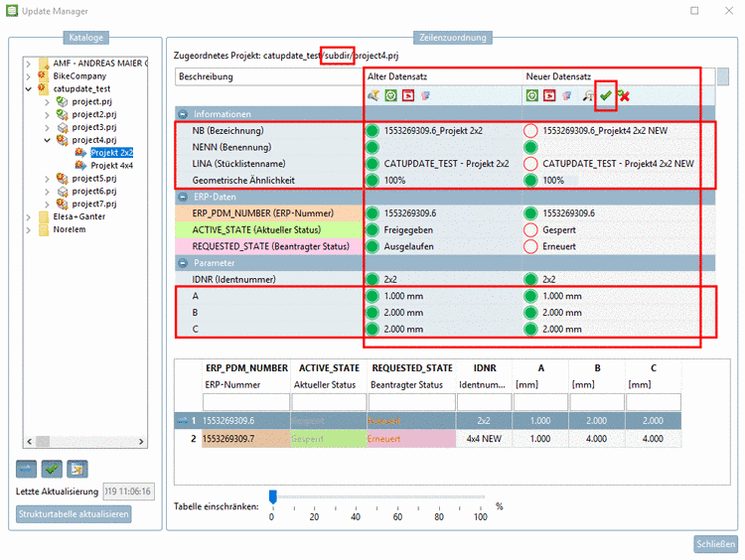Select old status circle 'Freigegeben'
Screen dimensions: 745x560
pos(372,230)
